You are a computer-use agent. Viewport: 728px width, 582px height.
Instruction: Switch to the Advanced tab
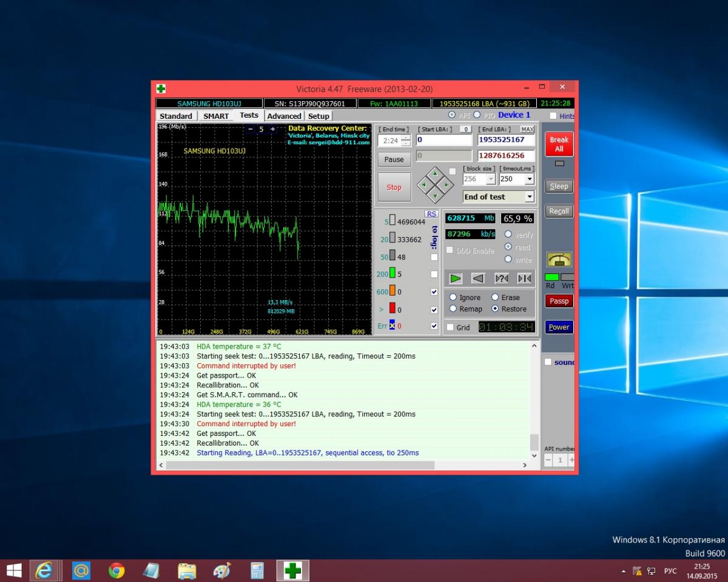pos(284,116)
